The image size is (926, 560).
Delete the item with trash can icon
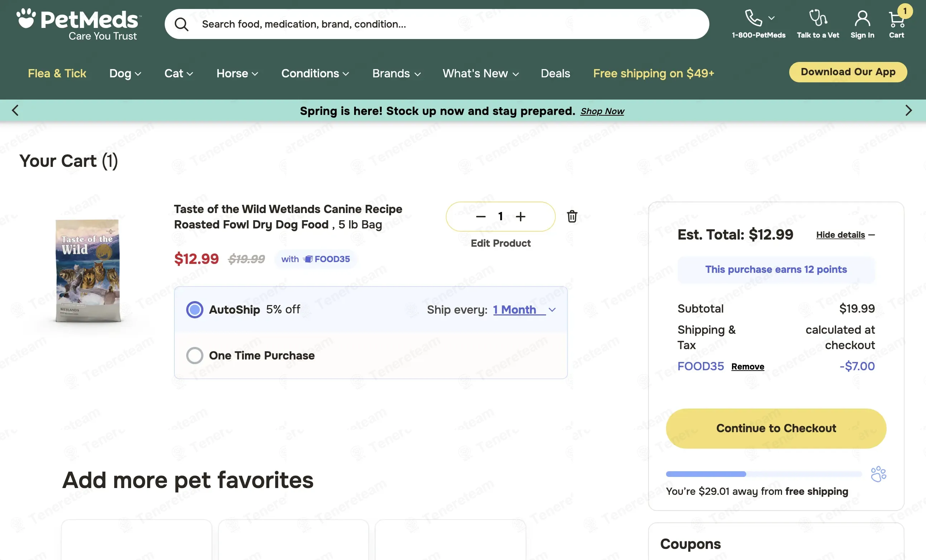tap(572, 216)
